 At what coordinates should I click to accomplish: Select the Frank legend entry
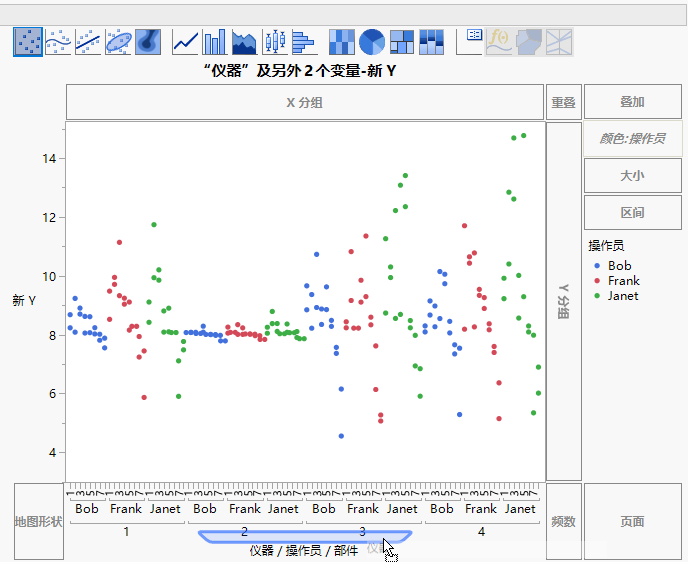(623, 281)
